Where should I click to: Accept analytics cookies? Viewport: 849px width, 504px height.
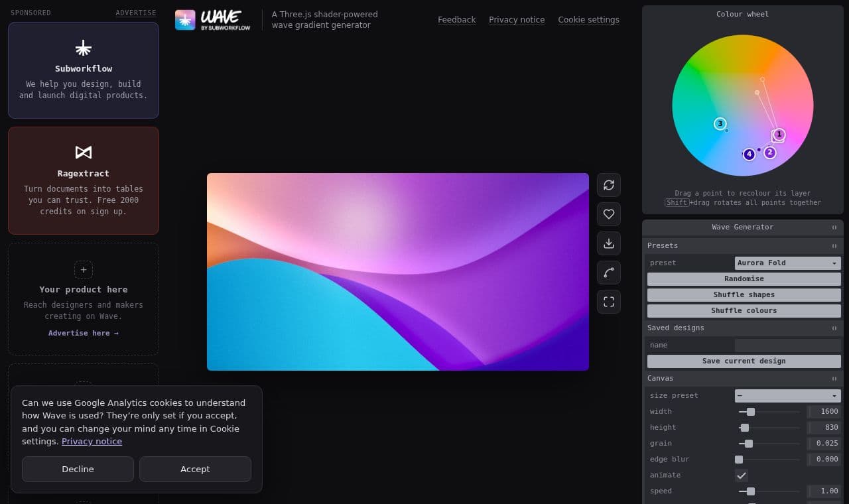[195, 469]
